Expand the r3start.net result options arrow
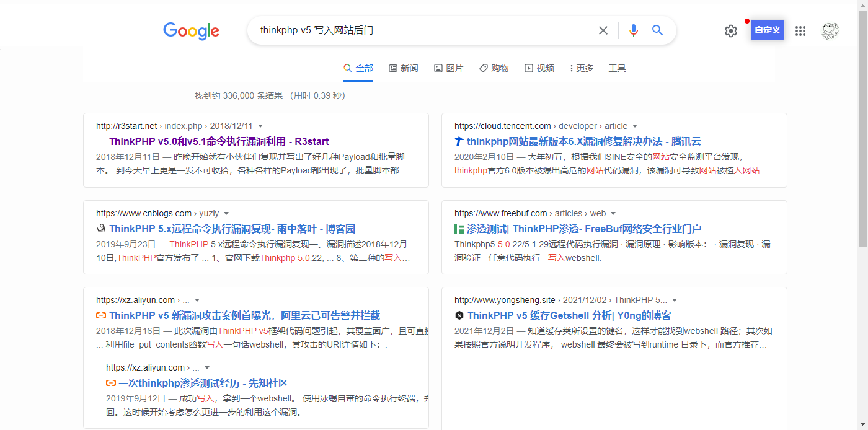This screenshot has width=868, height=430. pos(260,126)
